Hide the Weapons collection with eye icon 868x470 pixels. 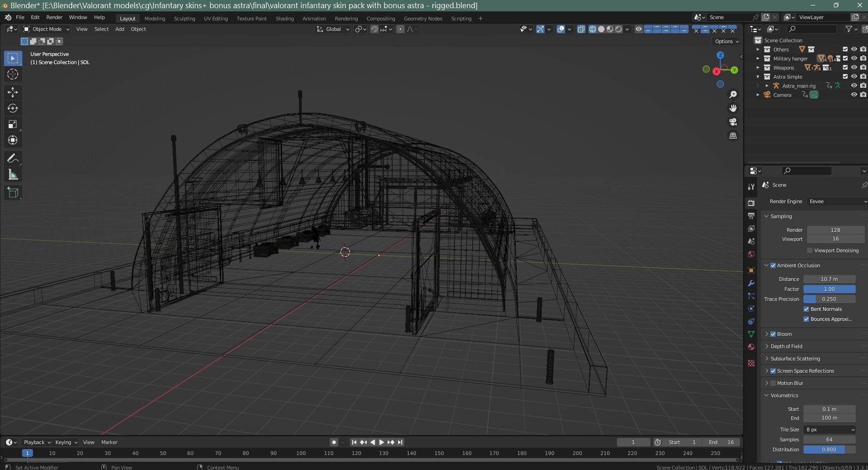(x=854, y=68)
